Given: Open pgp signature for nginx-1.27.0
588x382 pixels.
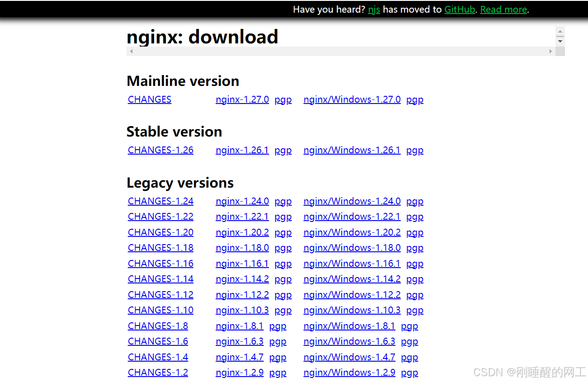Looking at the screenshot, I should point(283,100).
